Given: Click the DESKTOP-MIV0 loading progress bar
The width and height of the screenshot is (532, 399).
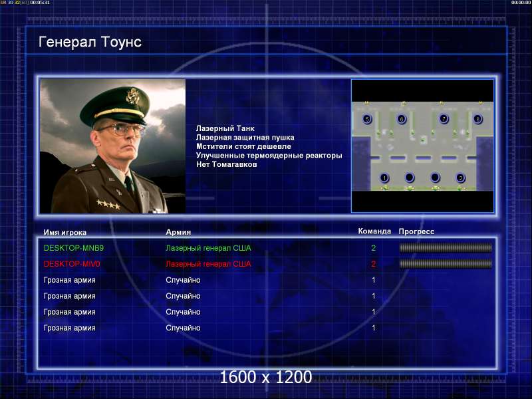Looking at the screenshot, I should (x=446, y=264).
